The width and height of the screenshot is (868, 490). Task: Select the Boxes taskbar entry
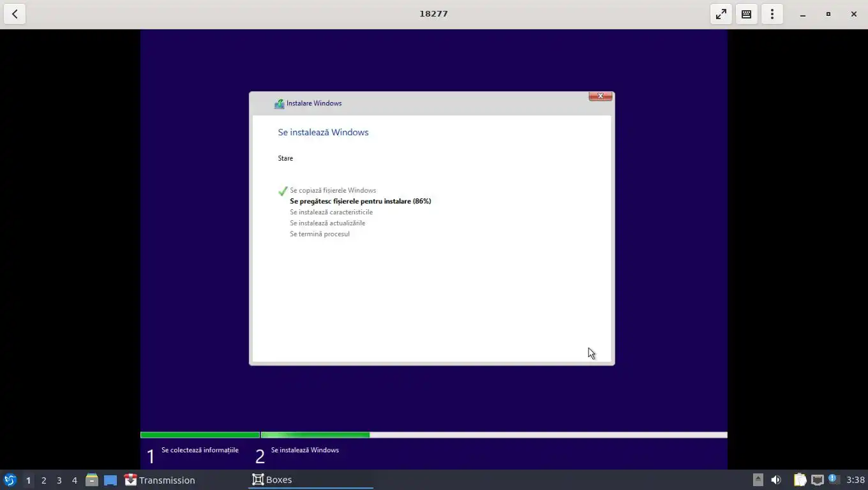310,480
